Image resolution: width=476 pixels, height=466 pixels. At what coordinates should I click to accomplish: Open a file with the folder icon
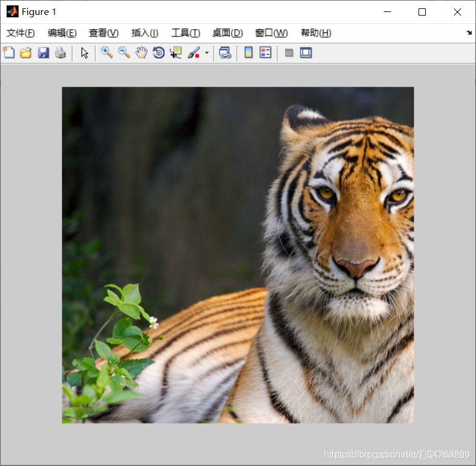[26, 53]
